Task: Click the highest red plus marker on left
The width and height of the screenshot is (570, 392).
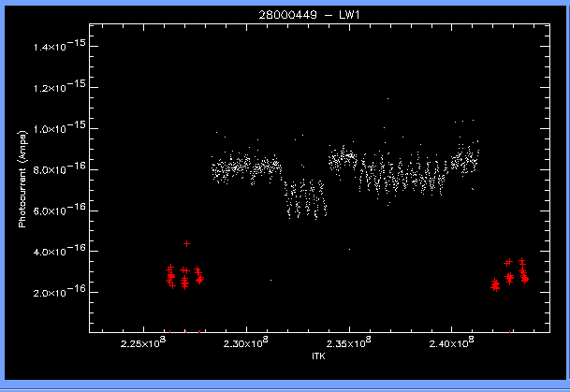Action: pyautogui.click(x=187, y=243)
